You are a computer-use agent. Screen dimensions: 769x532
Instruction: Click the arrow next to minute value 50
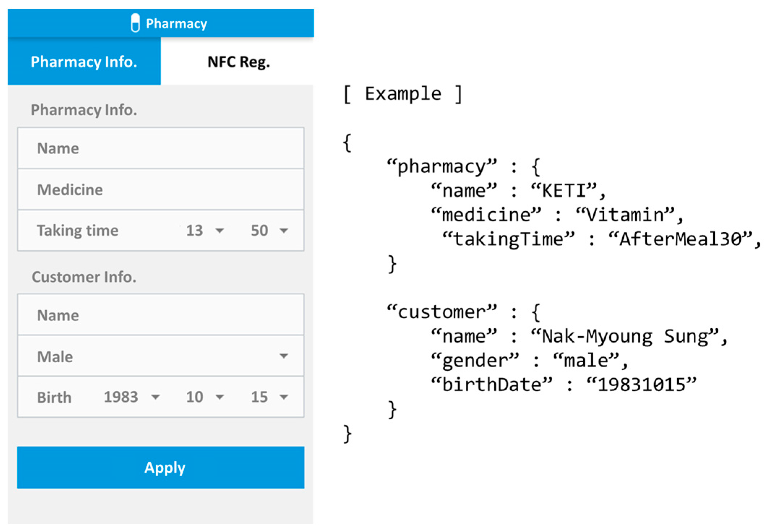284,230
